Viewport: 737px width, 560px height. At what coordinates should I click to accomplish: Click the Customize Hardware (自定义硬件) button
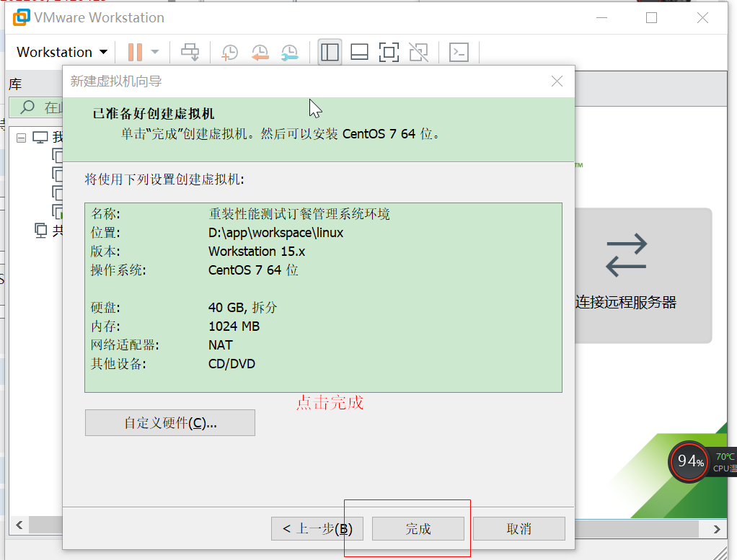[x=170, y=423]
